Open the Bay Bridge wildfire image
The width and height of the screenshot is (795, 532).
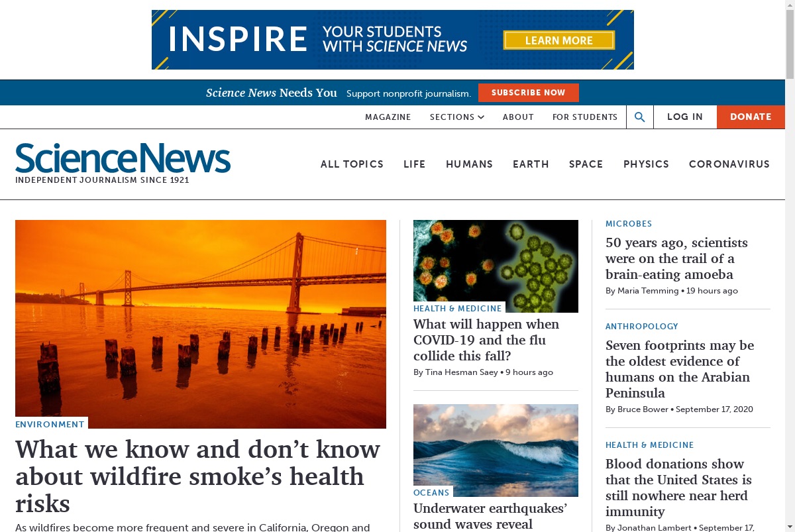pyautogui.click(x=201, y=324)
